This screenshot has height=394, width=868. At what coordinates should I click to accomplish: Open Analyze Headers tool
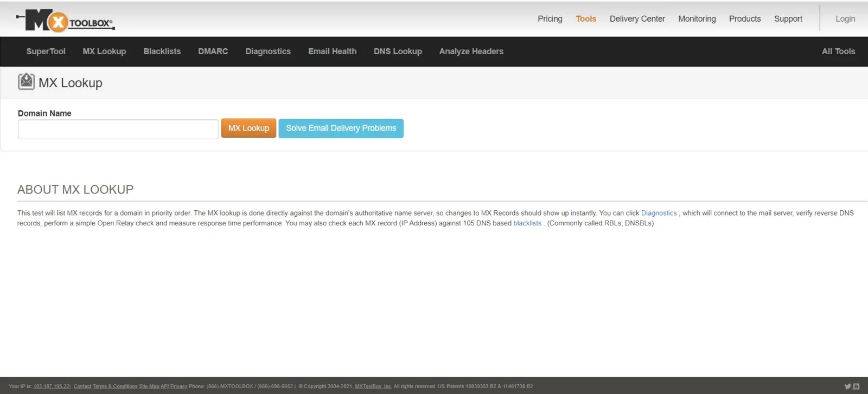click(471, 51)
